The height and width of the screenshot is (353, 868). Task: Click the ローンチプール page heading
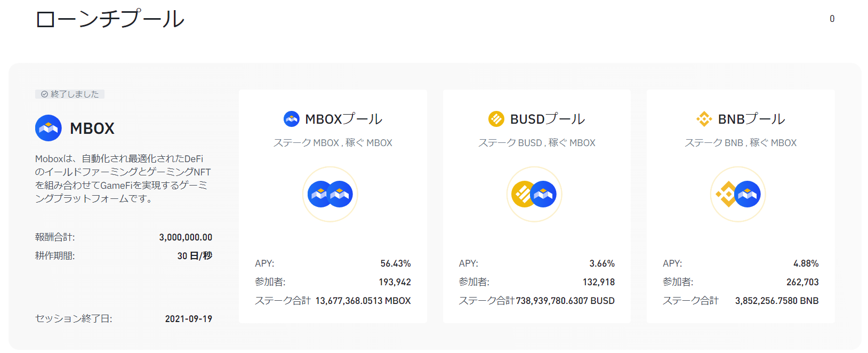pyautogui.click(x=110, y=19)
